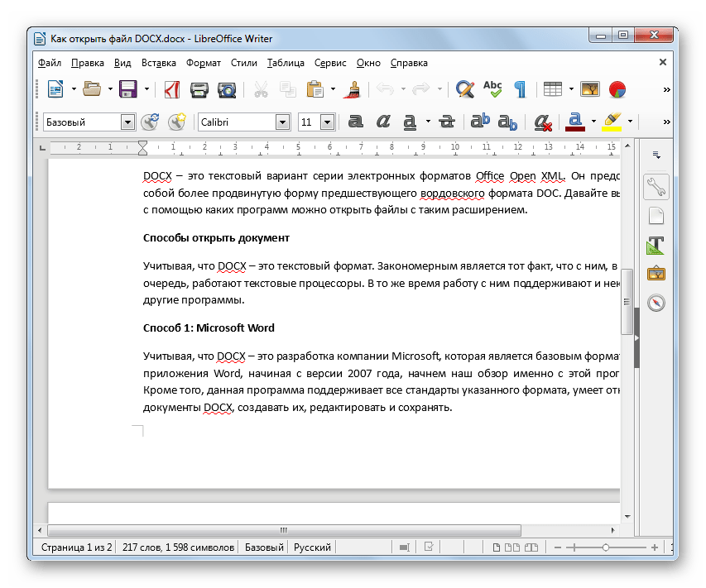
Task: Click Страница 1 из 2 in status bar
Action: click(x=76, y=547)
